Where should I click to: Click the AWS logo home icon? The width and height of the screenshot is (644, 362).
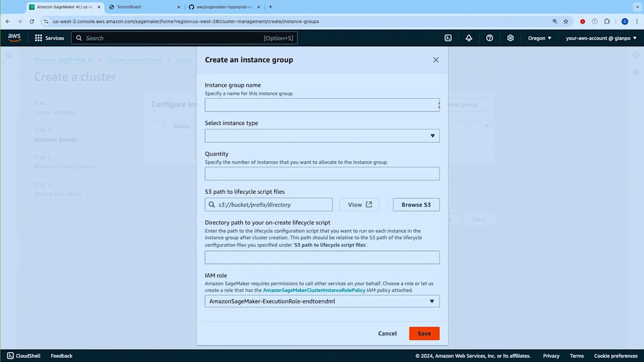click(x=14, y=38)
